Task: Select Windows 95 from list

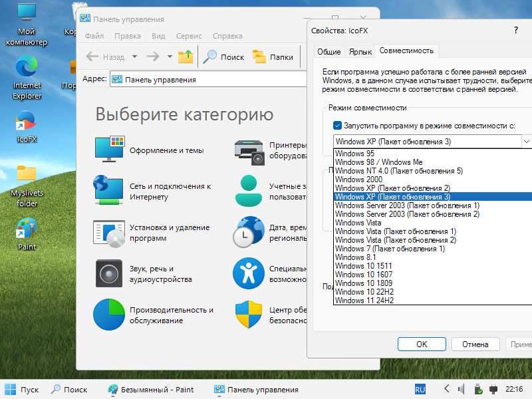Action: point(433,154)
